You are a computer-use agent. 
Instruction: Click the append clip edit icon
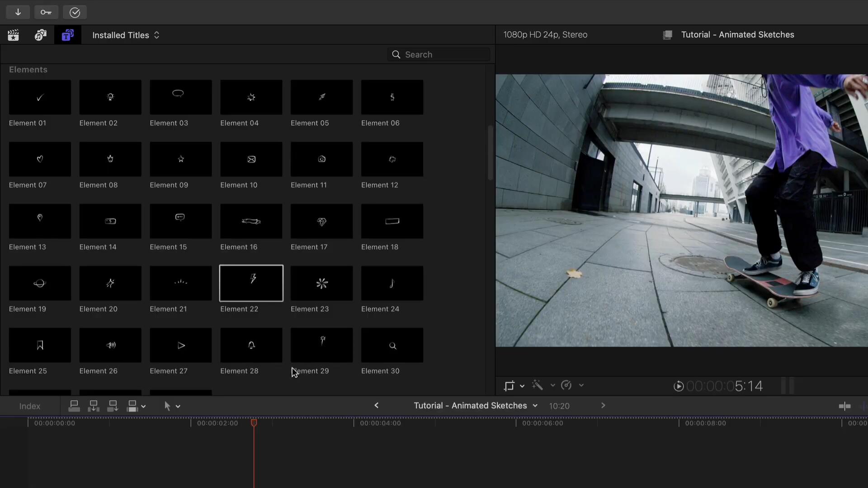(113, 406)
